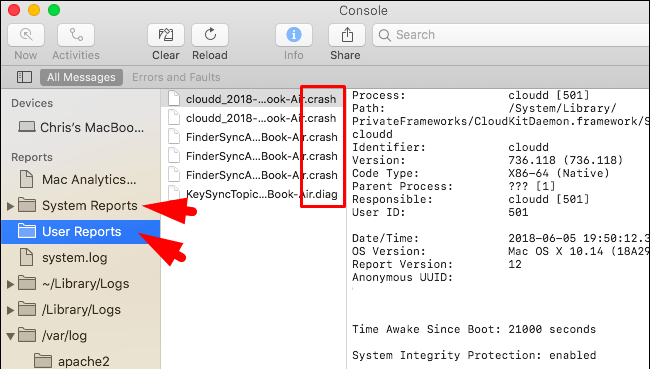Screen dimensions: 651x369
Task: Expand System Reports disclosure triangle
Action: pyautogui.click(x=11, y=205)
